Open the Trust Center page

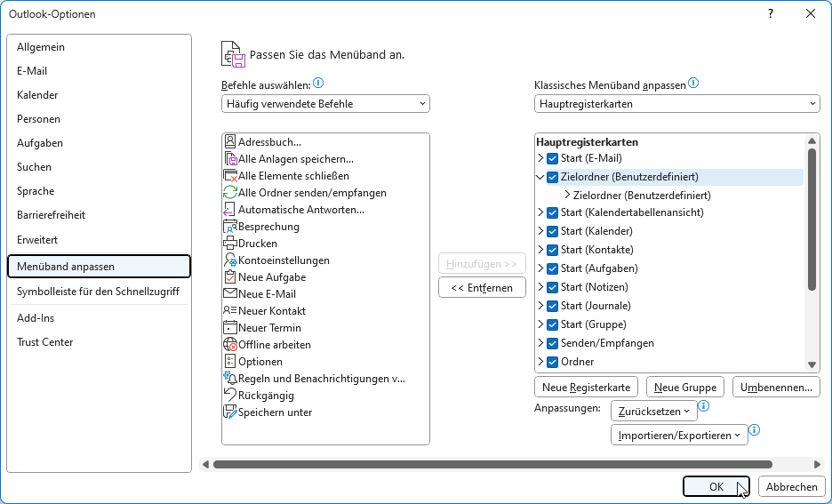[99, 342]
